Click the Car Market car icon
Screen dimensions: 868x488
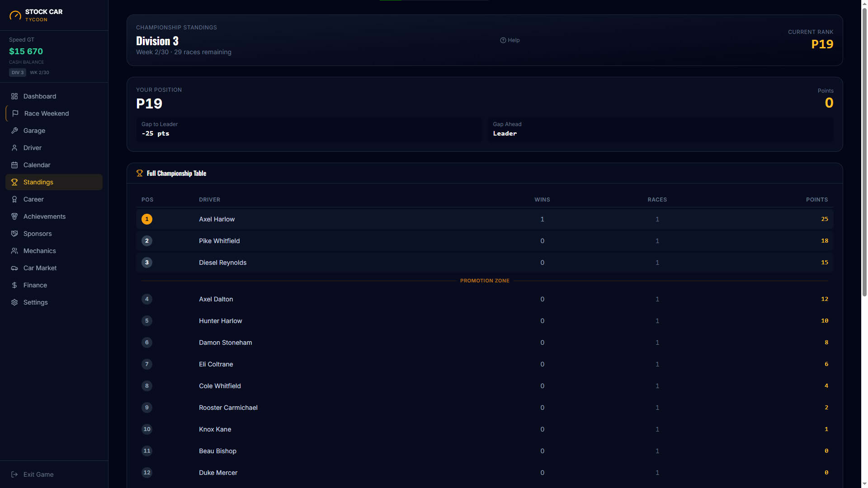(14, 268)
